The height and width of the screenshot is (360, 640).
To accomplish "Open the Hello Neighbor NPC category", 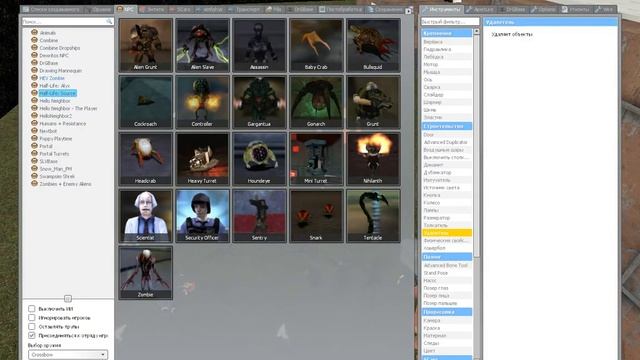I will point(55,101).
